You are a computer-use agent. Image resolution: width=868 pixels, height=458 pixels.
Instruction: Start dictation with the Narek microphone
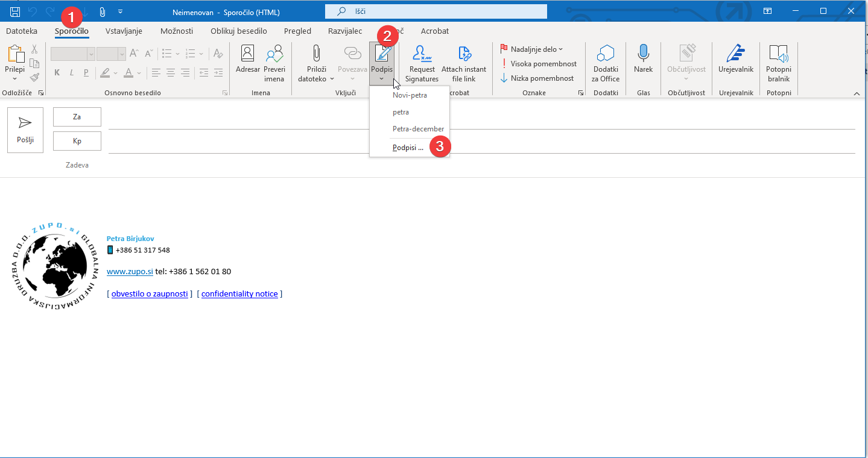[x=643, y=54]
